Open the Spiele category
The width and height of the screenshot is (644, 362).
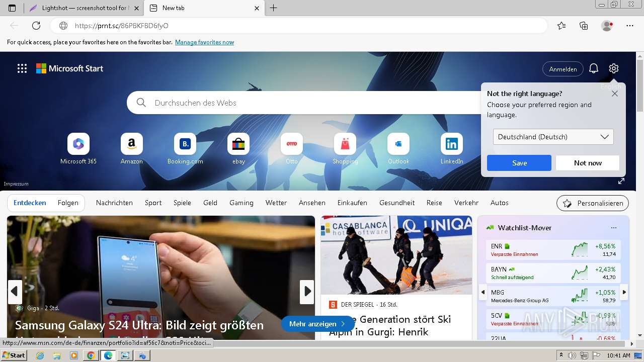tap(182, 203)
